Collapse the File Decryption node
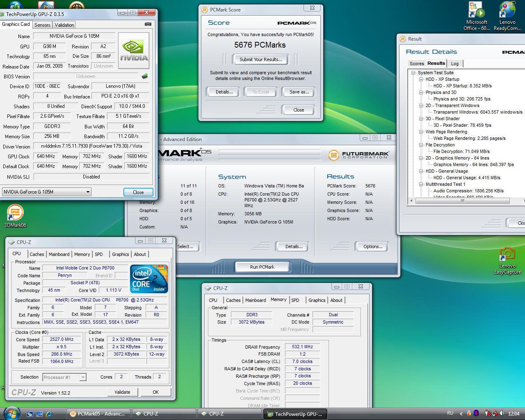The image size is (525, 420). pyautogui.click(x=421, y=145)
